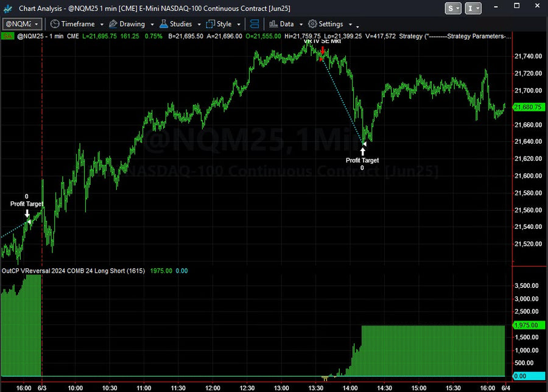
Task: Minimize the Chart Analysis window
Action: (496, 6)
